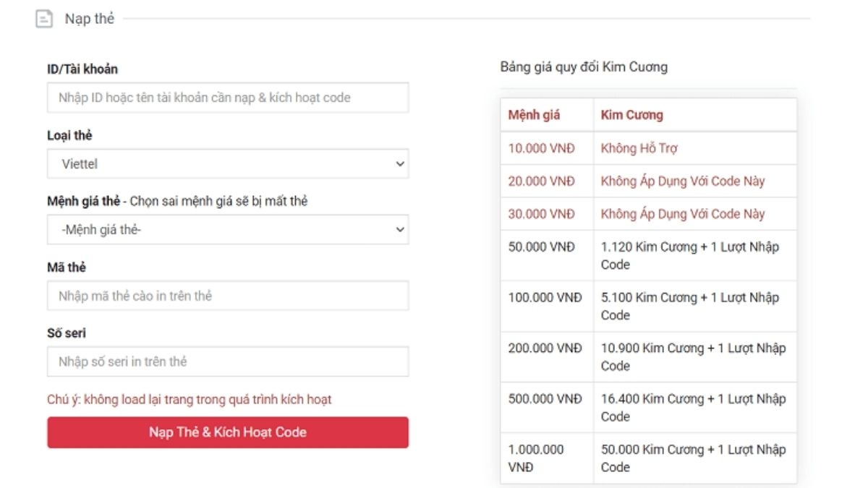Click the ID/Tài khoản input field
This screenshot has width=868, height=488.
tap(227, 98)
